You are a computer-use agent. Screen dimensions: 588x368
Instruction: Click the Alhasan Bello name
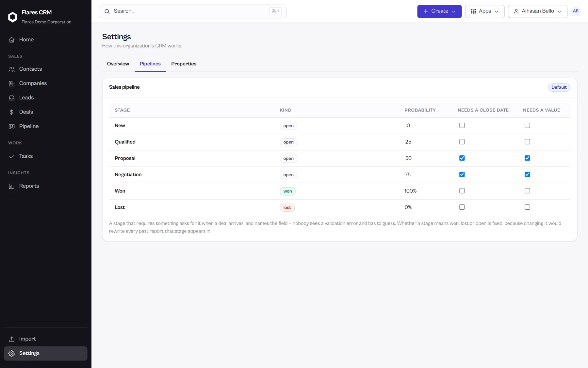(x=538, y=11)
